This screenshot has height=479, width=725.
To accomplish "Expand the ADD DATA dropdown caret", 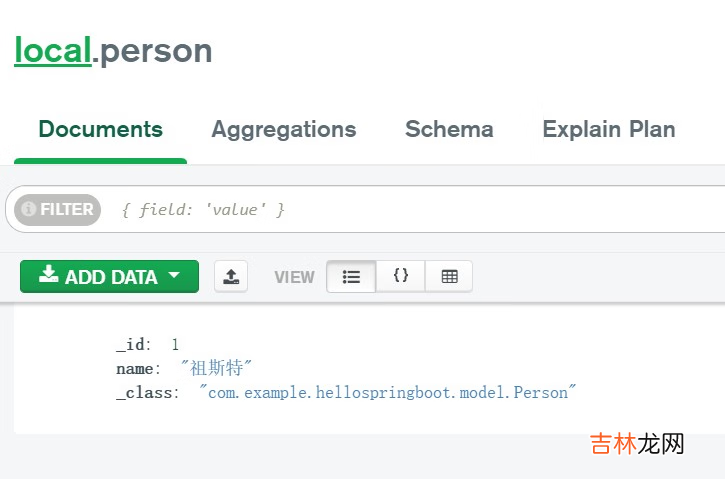I will point(174,277).
